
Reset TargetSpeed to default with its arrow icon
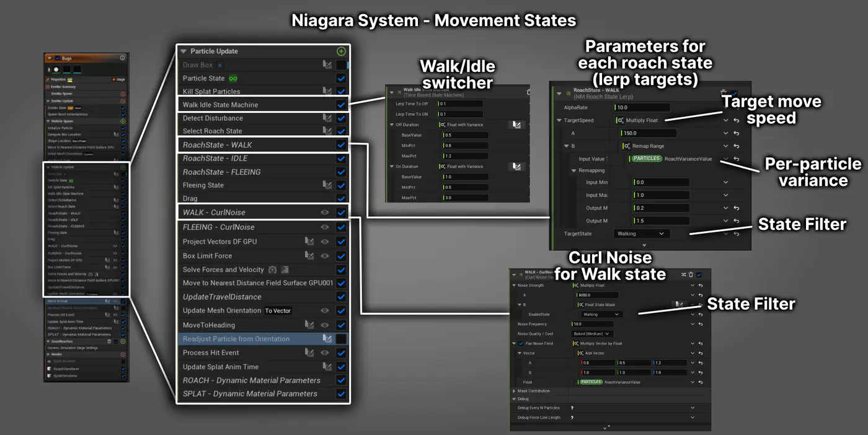tap(737, 120)
